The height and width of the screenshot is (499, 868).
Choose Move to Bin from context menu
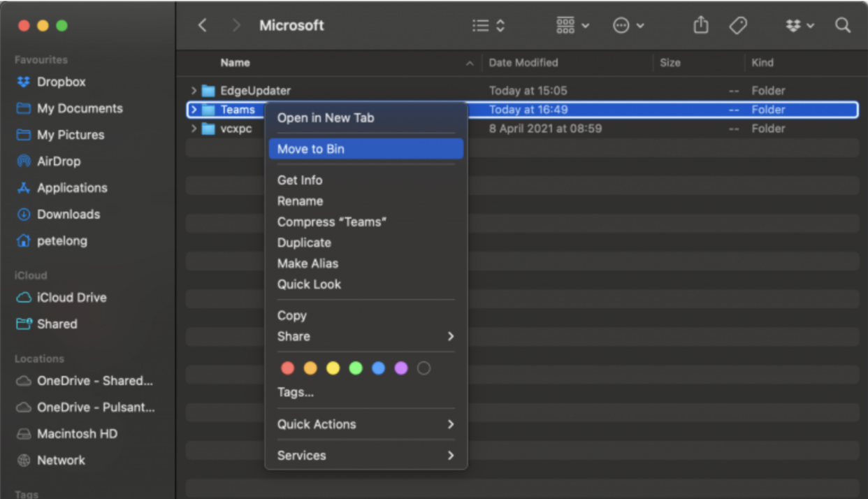pos(310,149)
